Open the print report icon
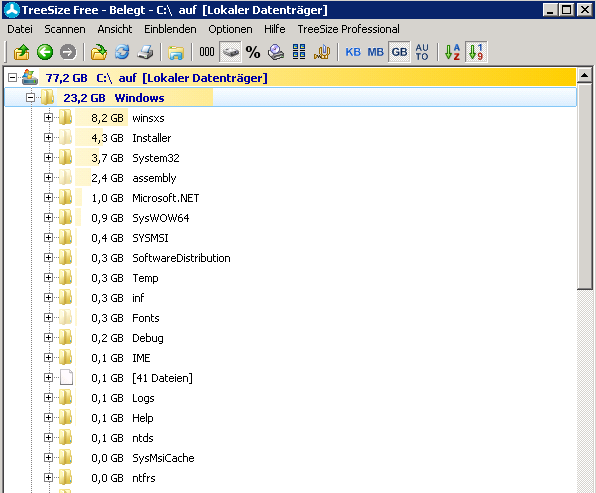This screenshot has height=493, width=596. [x=145, y=52]
